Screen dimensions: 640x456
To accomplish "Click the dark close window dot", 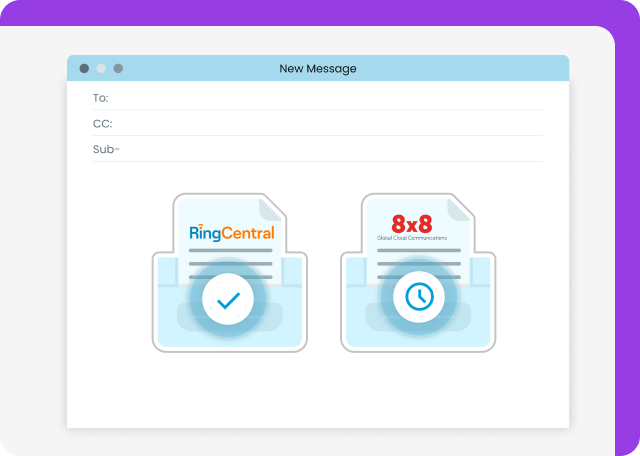I will pyautogui.click(x=84, y=69).
